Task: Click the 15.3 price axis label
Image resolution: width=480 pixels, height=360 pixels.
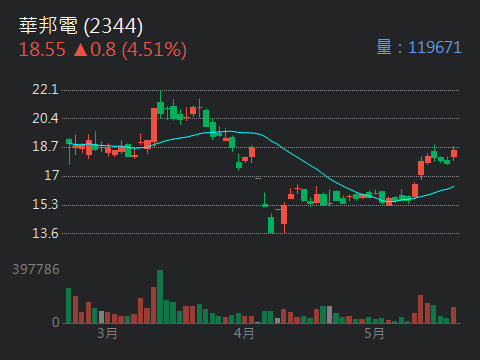Action: coord(45,204)
